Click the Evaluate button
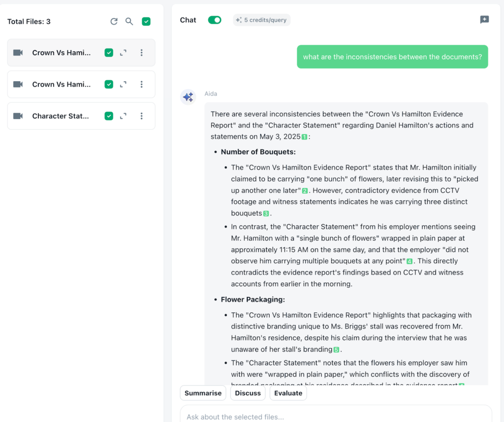Screen dimensions: 504x422 pyautogui.click(x=288, y=393)
